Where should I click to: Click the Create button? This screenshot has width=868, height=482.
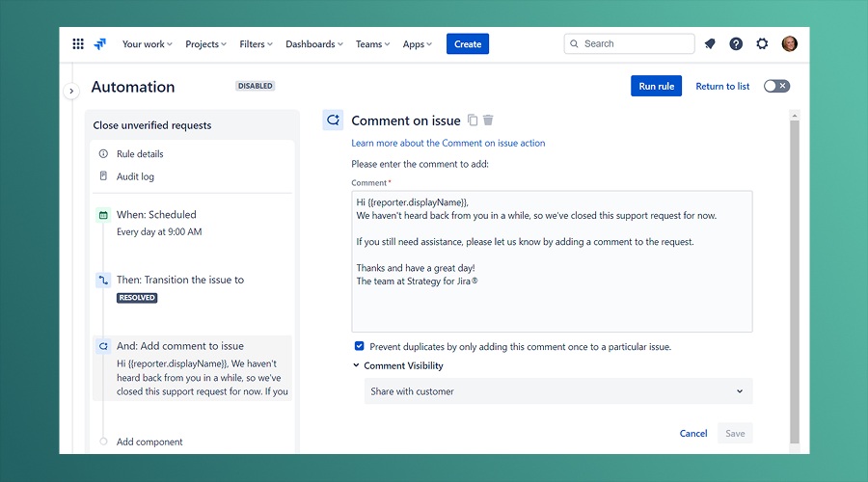tap(468, 43)
